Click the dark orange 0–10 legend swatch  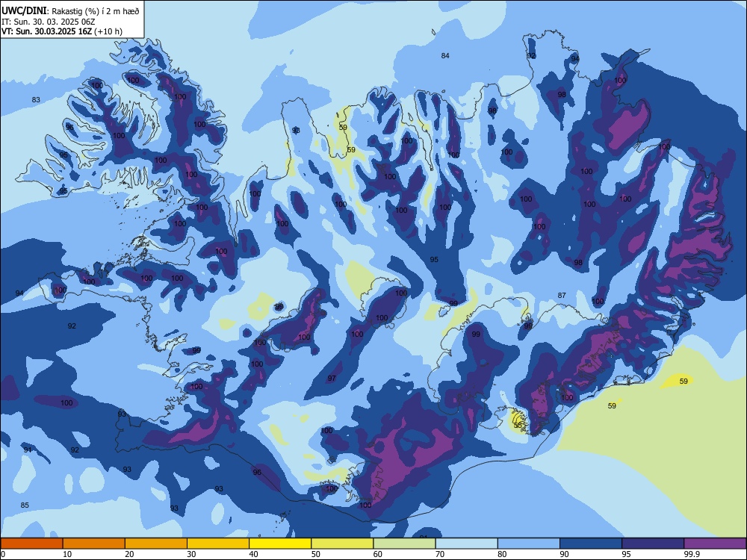(x=31, y=544)
